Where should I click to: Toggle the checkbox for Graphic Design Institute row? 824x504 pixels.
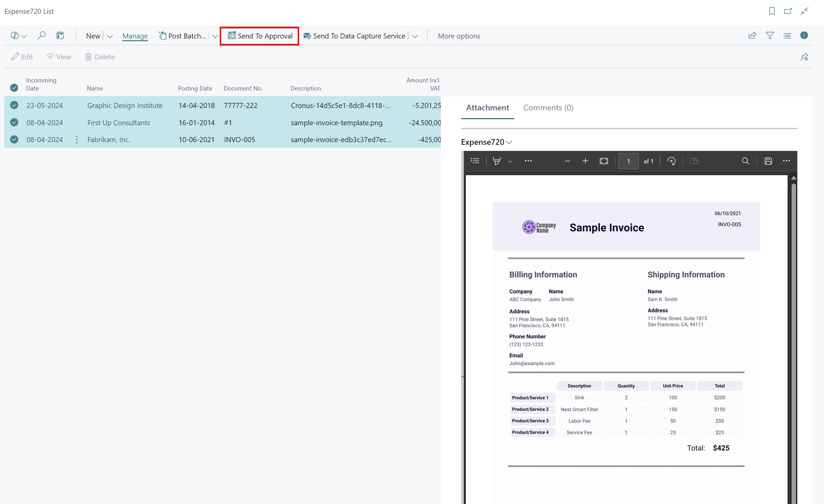click(14, 105)
